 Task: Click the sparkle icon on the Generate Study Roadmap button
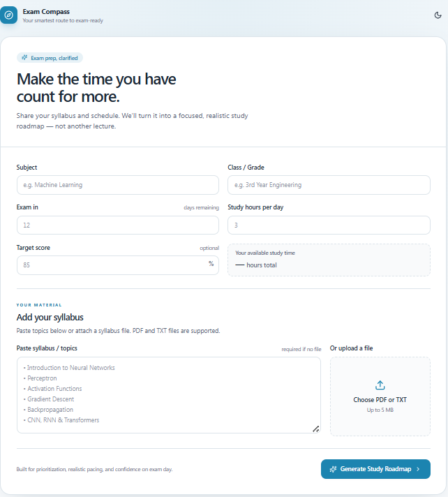[333, 469]
